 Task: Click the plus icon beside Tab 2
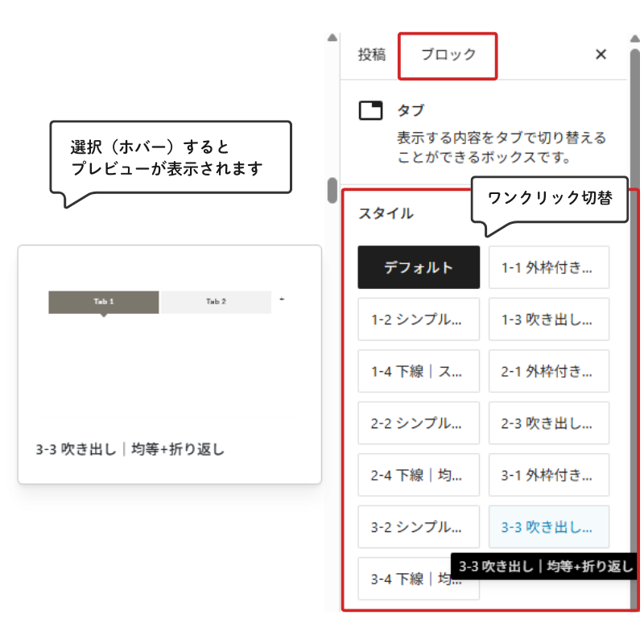pos(282,299)
